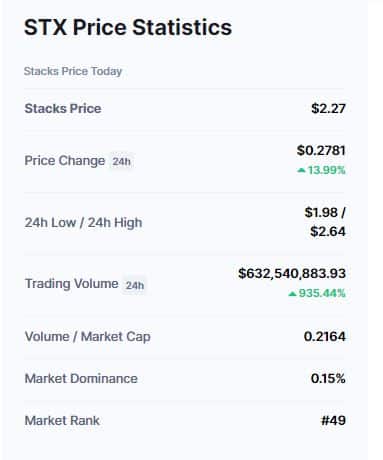
Task: Click the Price Change label
Action: [65, 161]
